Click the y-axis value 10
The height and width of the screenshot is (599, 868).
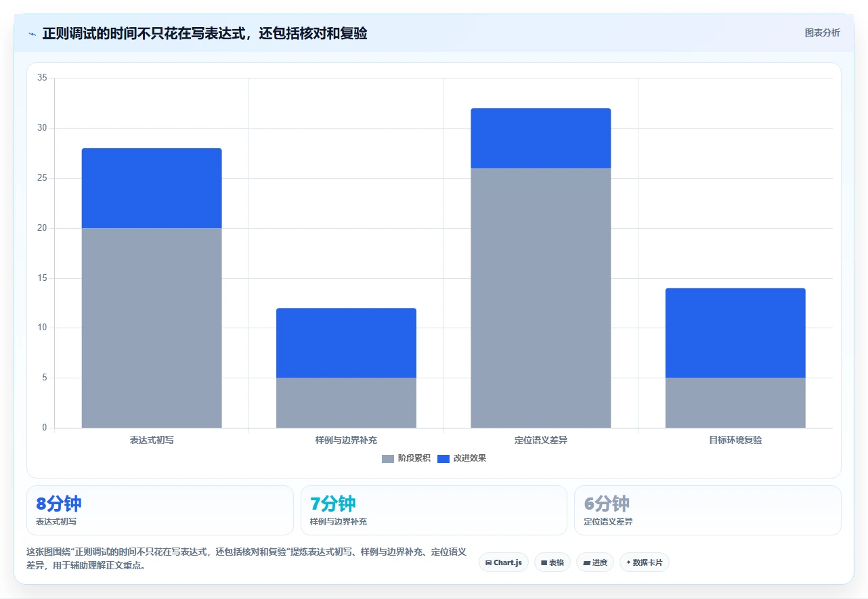[42, 328]
